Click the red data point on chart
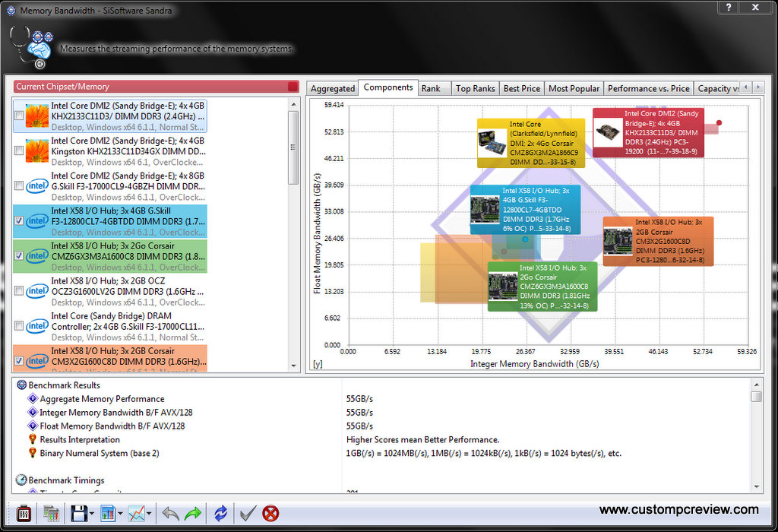 point(719,122)
